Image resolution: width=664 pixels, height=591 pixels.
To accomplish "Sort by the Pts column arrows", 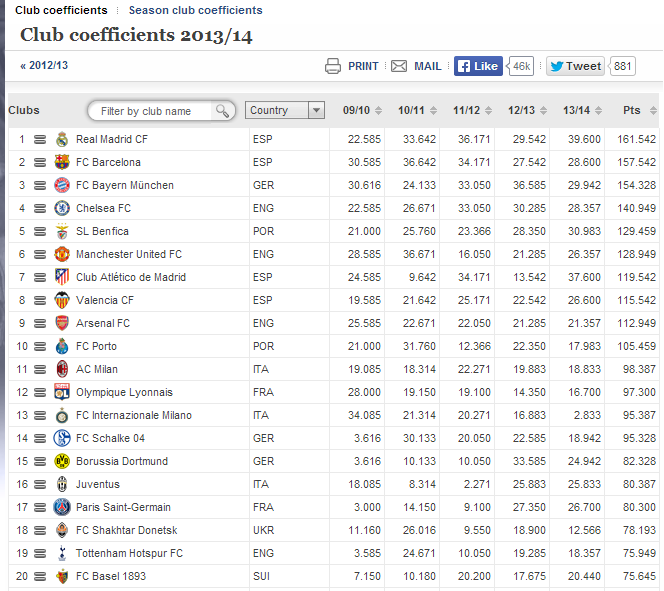I will coord(653,110).
